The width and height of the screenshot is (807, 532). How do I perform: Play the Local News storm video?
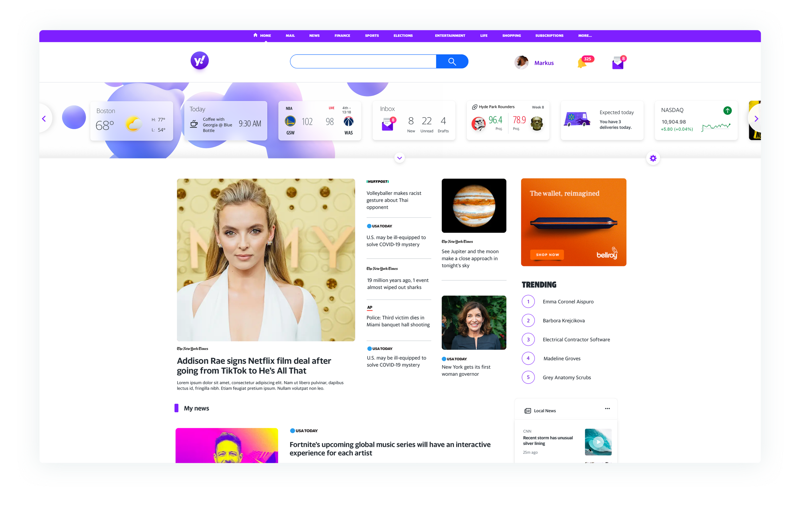click(x=598, y=442)
